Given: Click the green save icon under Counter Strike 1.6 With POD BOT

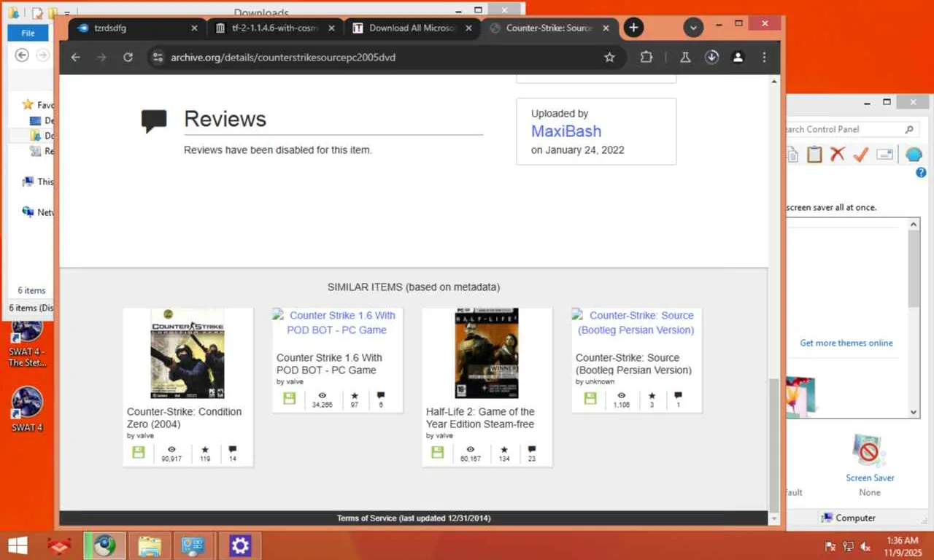Looking at the screenshot, I should click(289, 398).
